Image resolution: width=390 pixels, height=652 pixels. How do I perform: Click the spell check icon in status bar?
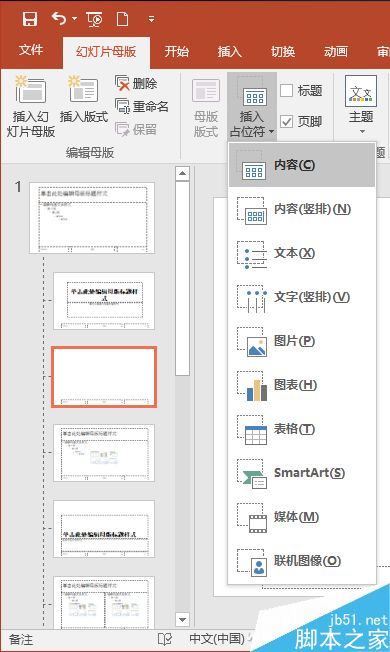click(165, 639)
